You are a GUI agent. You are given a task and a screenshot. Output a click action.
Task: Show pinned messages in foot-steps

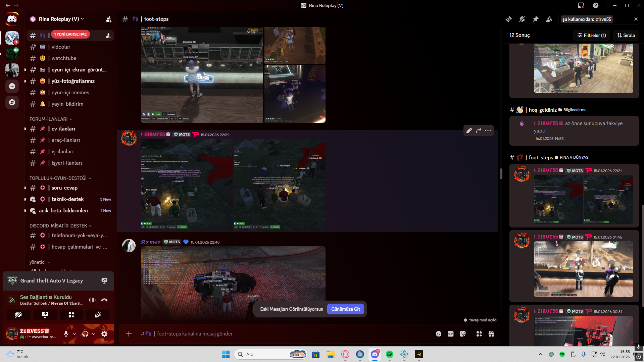click(x=536, y=19)
